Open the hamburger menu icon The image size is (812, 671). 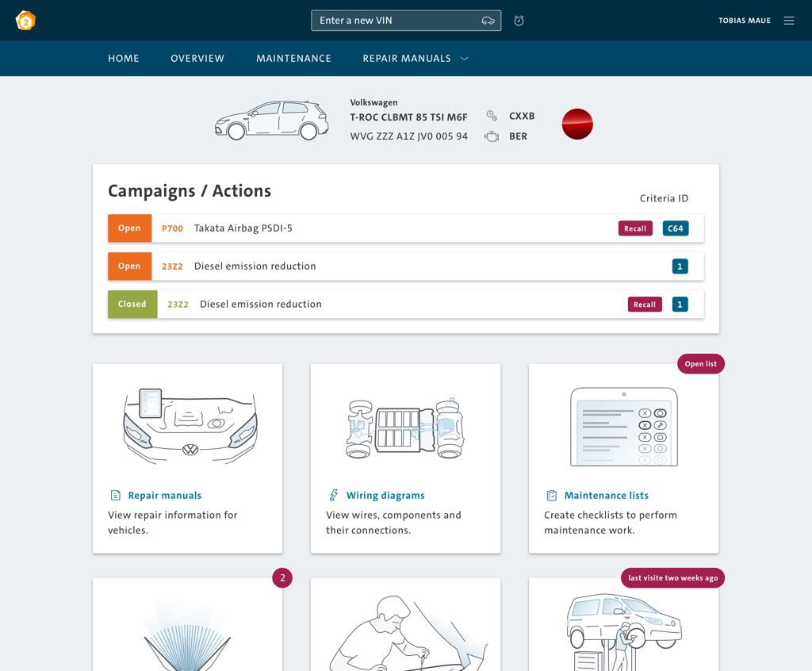(x=789, y=21)
